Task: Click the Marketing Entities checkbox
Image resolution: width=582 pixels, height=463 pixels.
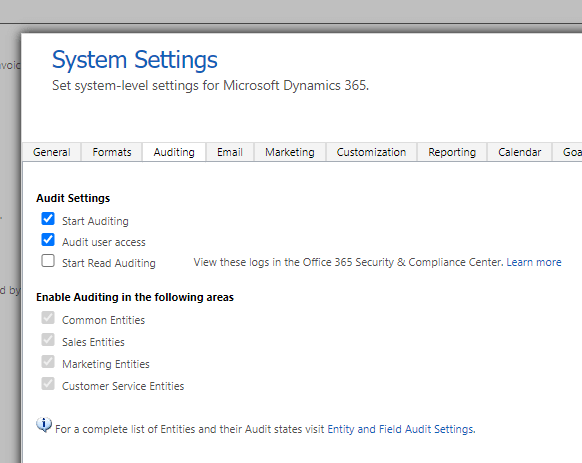Action: point(48,362)
